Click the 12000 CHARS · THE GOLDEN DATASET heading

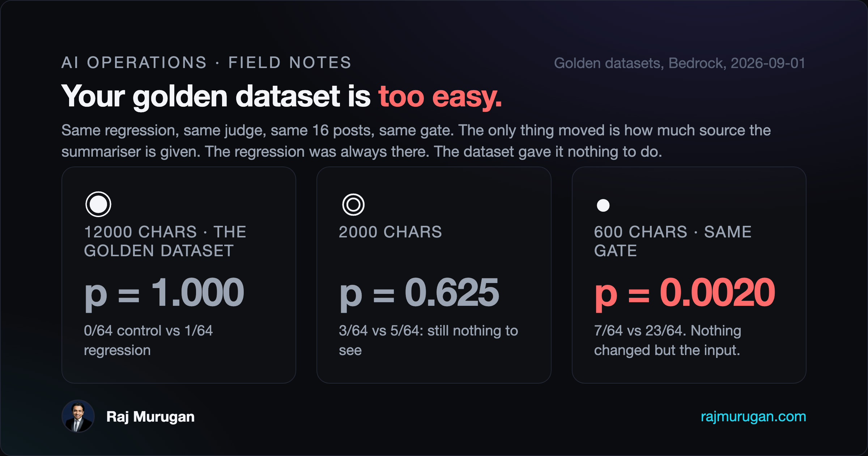(165, 241)
